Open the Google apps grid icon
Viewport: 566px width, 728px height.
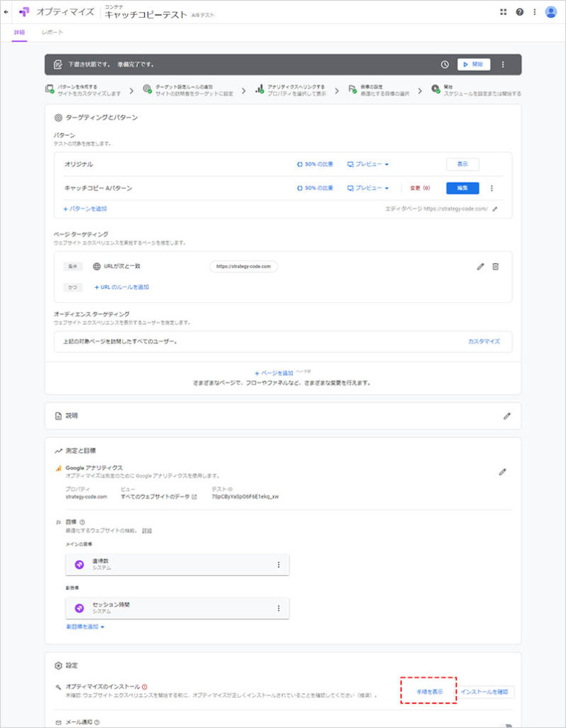(503, 12)
